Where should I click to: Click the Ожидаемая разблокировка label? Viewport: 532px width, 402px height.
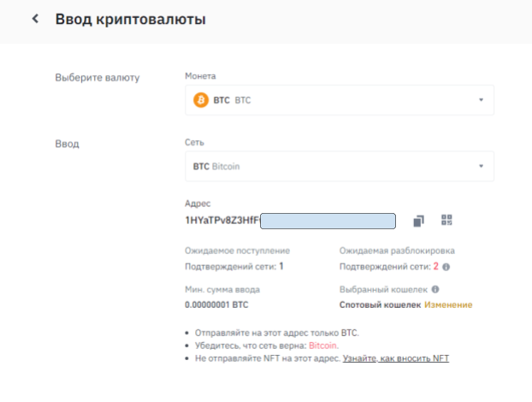[x=397, y=251]
